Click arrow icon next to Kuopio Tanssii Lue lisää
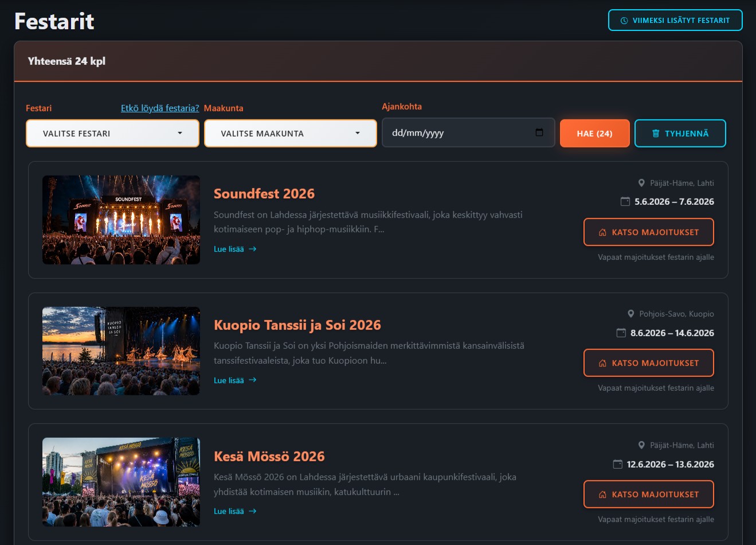The height and width of the screenshot is (545, 756). (x=253, y=380)
